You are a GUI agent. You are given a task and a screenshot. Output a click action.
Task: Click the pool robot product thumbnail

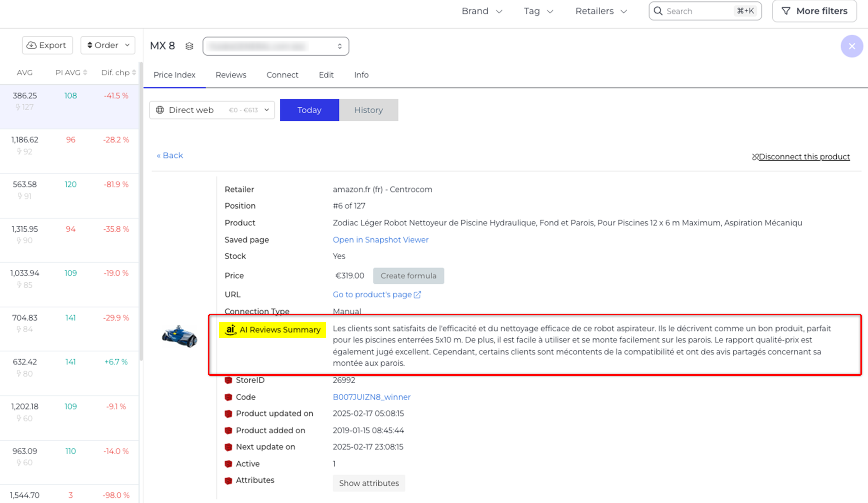tap(180, 336)
